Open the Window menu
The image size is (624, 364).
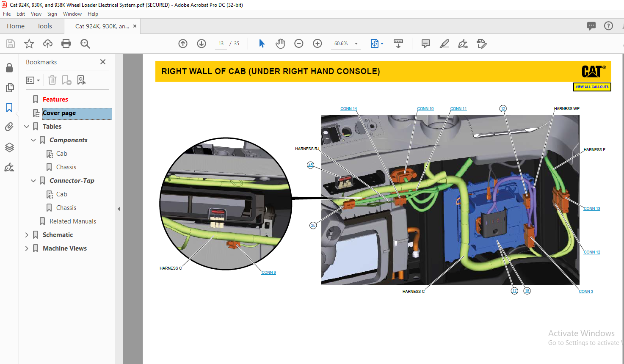(72, 14)
